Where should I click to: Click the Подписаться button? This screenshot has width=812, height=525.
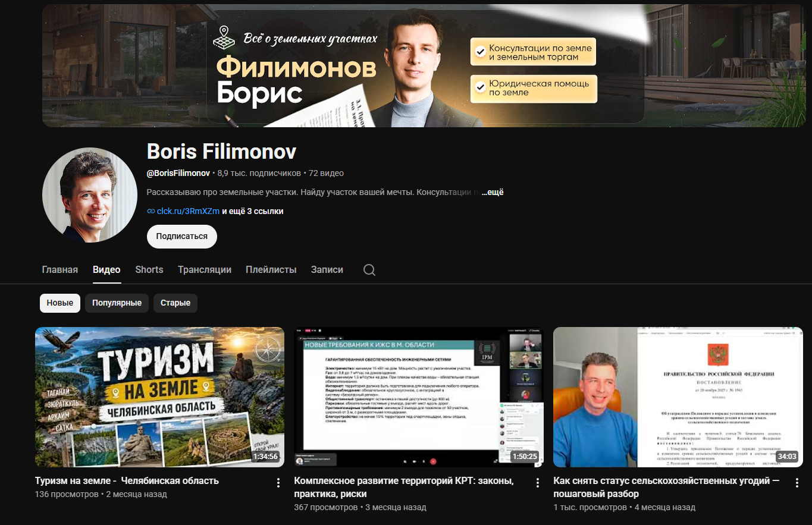(x=182, y=236)
